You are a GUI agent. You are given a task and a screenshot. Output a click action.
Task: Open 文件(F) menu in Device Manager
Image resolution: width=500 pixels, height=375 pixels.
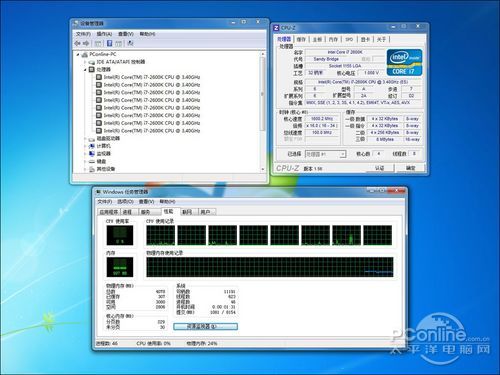click(x=83, y=34)
